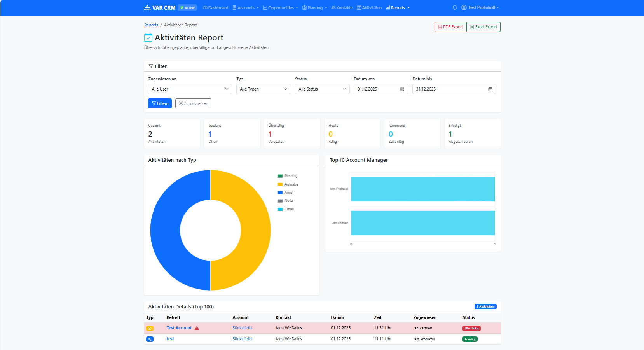Screen dimensions: 644x350
Task: Open the Zugewiesen an dropdown
Action: [x=190, y=89]
